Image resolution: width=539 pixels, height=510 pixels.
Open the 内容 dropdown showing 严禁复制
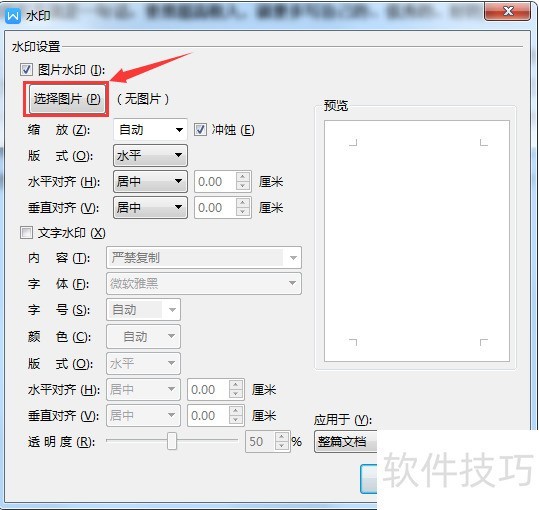point(204,257)
